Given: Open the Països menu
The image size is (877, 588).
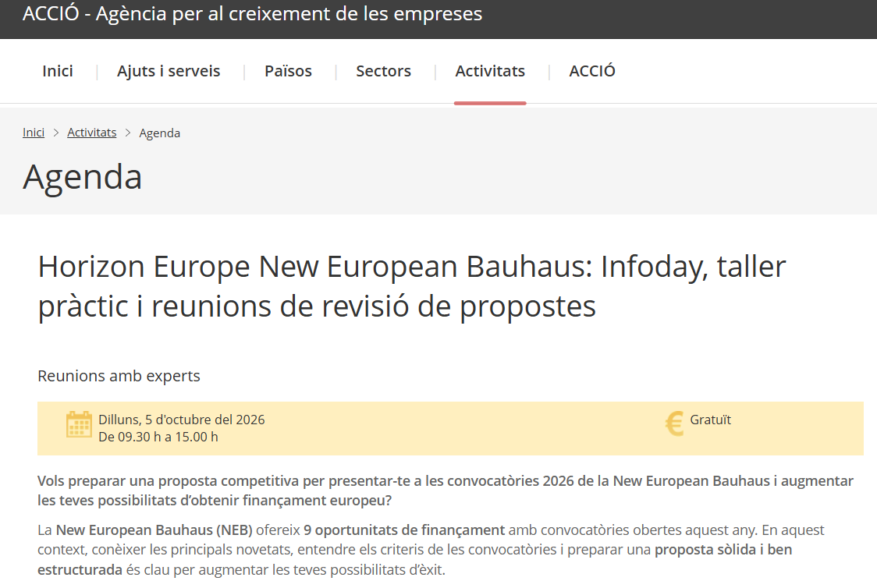Looking at the screenshot, I should click(288, 71).
